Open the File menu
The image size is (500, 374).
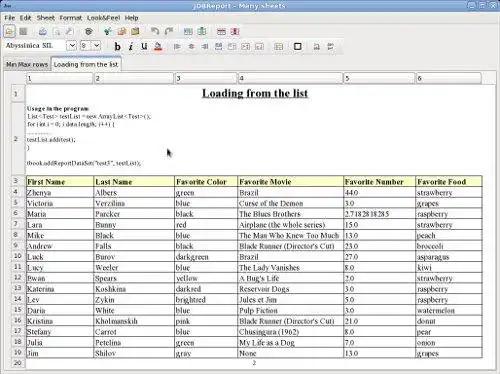pos(10,18)
